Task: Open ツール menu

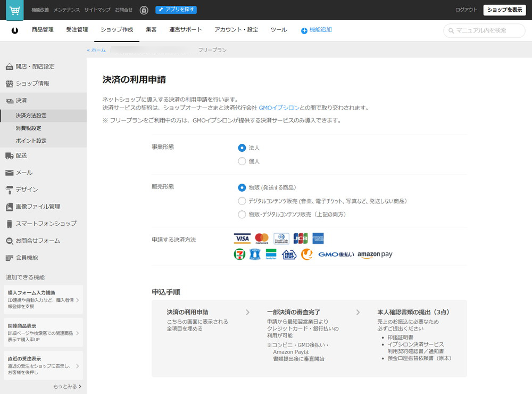Action: tap(279, 30)
